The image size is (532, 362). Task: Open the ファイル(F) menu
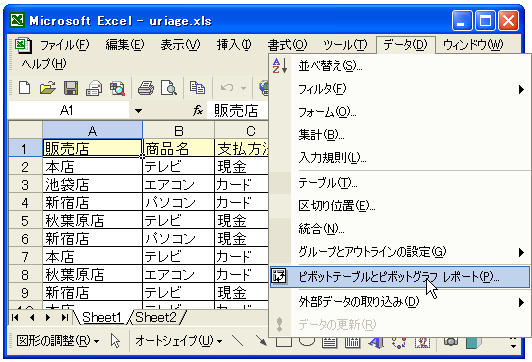pos(65,45)
